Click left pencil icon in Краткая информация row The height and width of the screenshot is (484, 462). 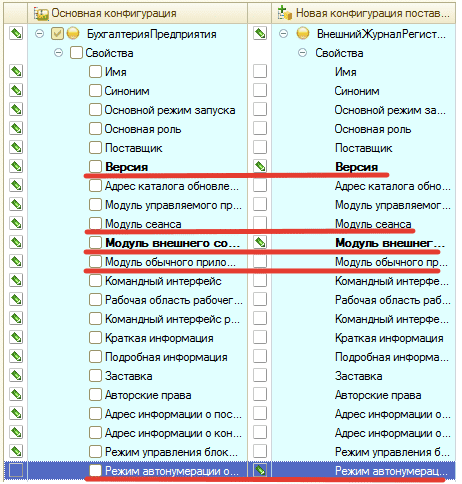click(16, 338)
